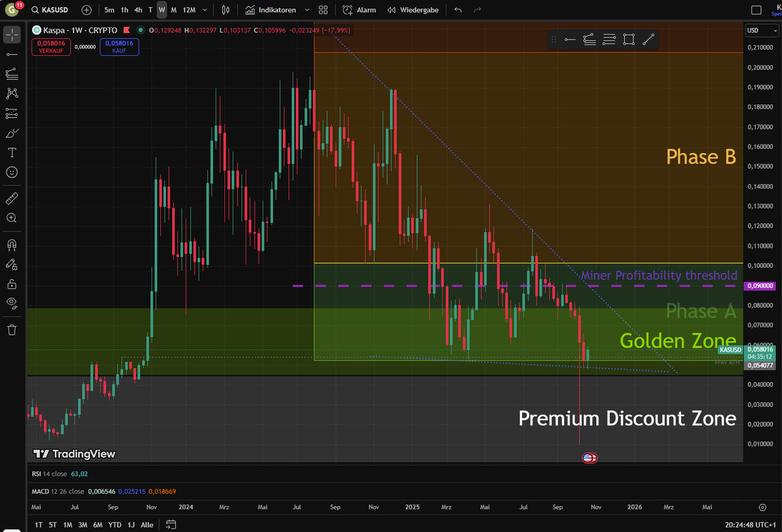Image resolution: width=782 pixels, height=532 pixels.
Task: Select the ruler measure tool
Action: pyautogui.click(x=11, y=198)
